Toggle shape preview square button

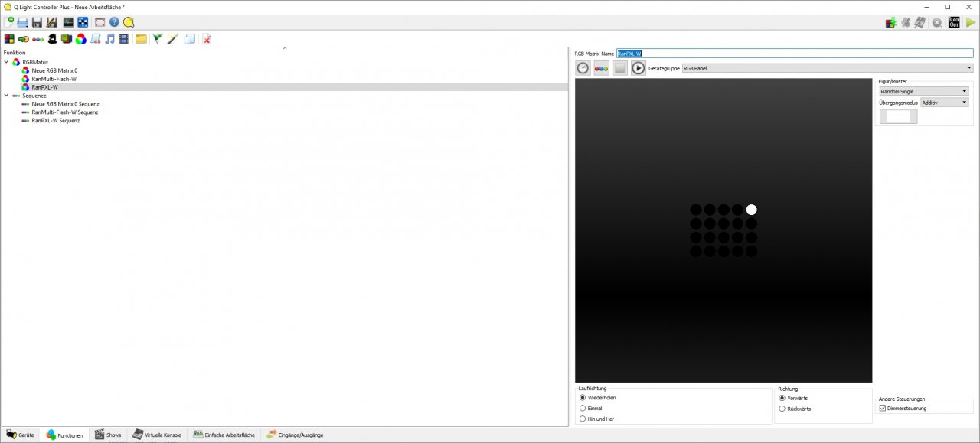click(620, 68)
